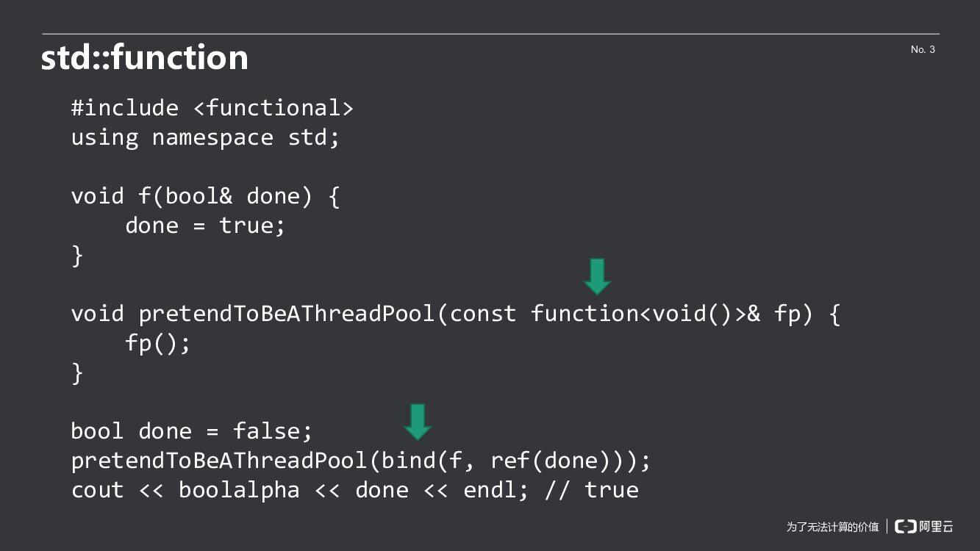Viewport: 980px width, 551px height.
Task: Click the Alibaba Cloud bracket logo icon
Action: [x=905, y=526]
